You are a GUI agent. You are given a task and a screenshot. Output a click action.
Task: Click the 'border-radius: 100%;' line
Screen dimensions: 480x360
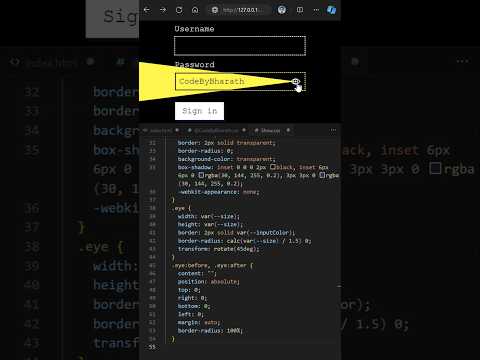pos(210,331)
